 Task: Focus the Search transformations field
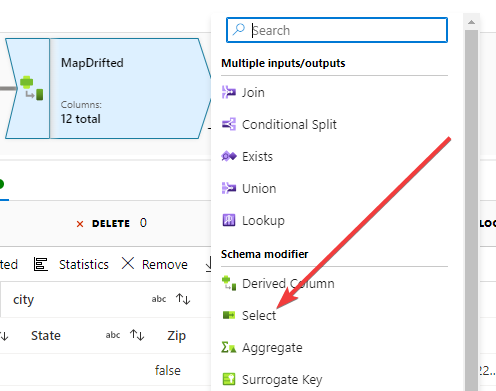337,30
